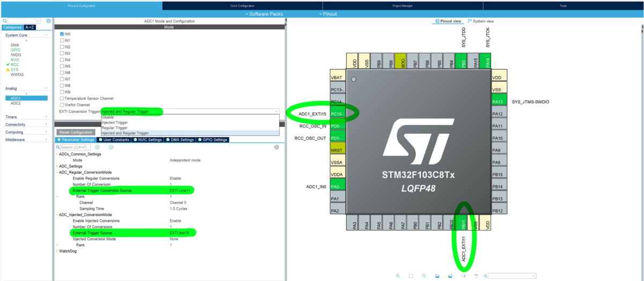Open the EXTI Conversion Trigger dropdown
The image size is (644, 281).
[x=190, y=111]
